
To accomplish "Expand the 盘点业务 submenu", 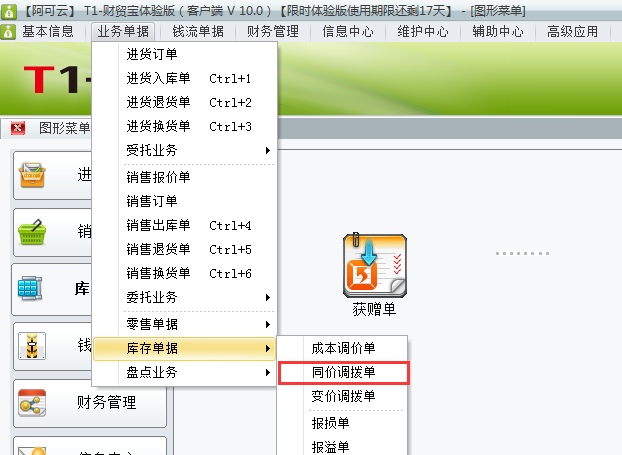I will pos(198,372).
